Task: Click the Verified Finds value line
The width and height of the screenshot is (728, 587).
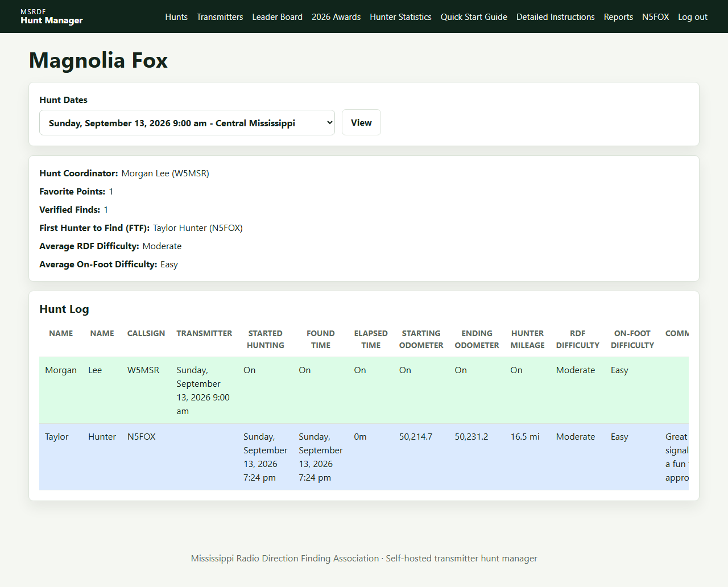Action: tap(74, 210)
